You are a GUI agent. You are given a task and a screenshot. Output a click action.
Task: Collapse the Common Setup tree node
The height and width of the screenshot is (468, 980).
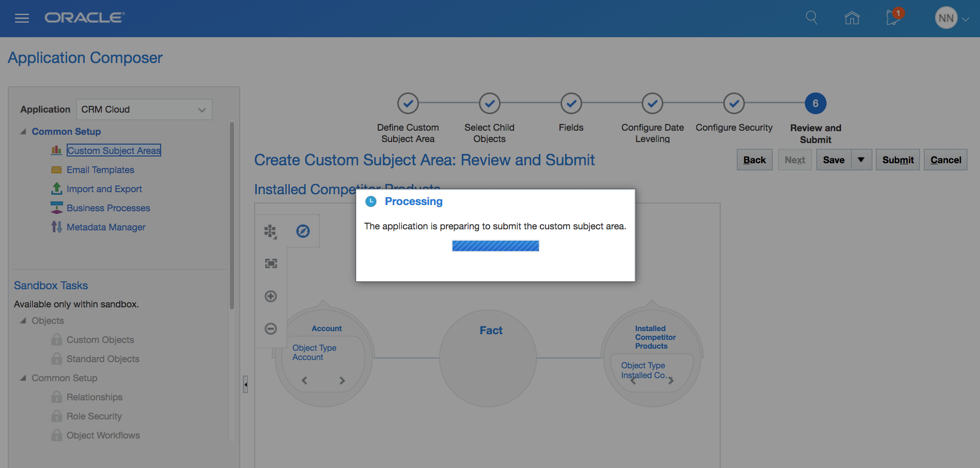[23, 132]
